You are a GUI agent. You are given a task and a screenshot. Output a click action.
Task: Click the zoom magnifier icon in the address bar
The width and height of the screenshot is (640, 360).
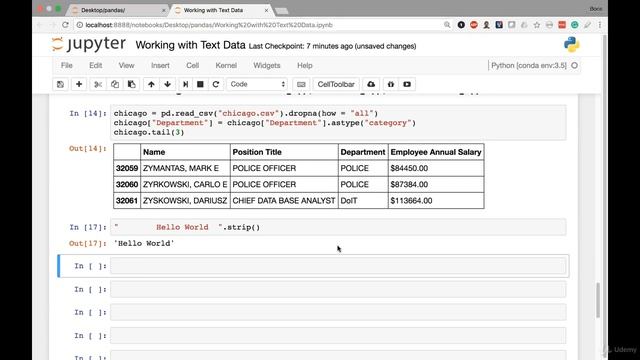pos(447,25)
